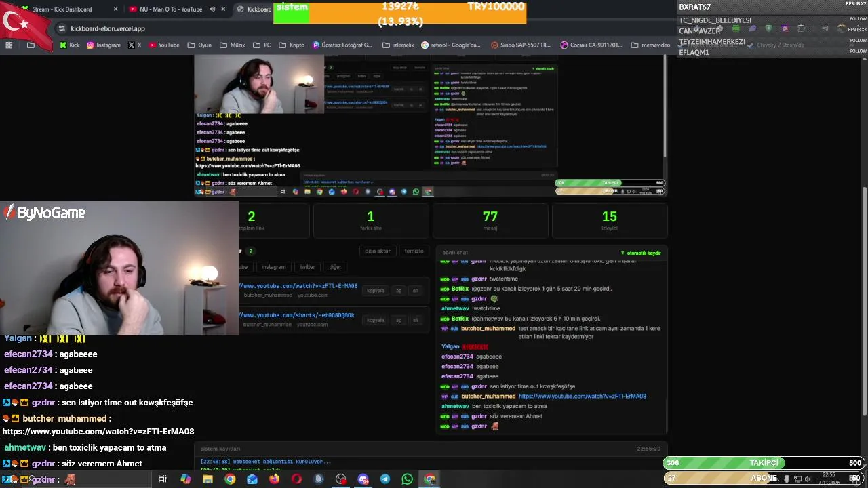Select the diğer filter tab
Screen dimensions: 868x488
pyautogui.click(x=335, y=267)
